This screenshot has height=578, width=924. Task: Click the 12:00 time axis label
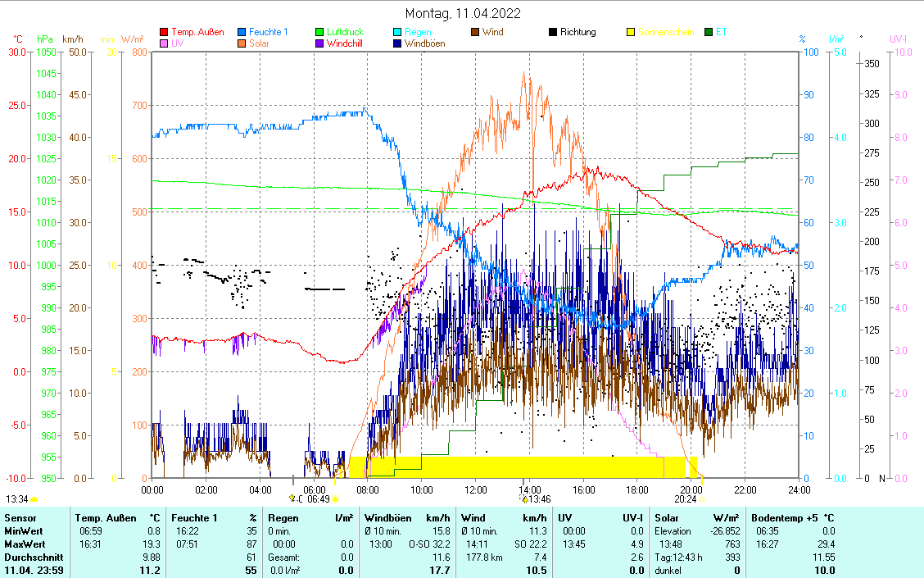tap(476, 489)
